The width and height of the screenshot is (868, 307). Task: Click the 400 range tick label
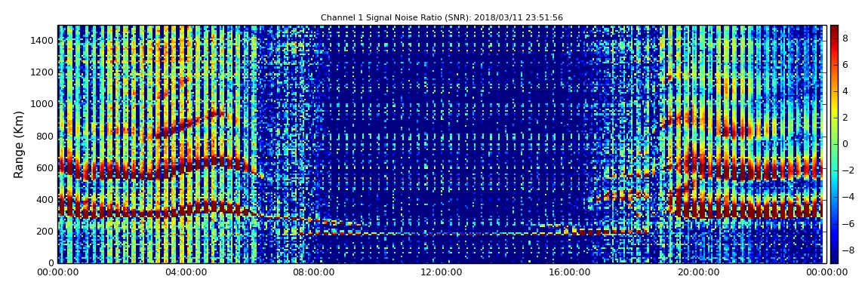point(45,200)
